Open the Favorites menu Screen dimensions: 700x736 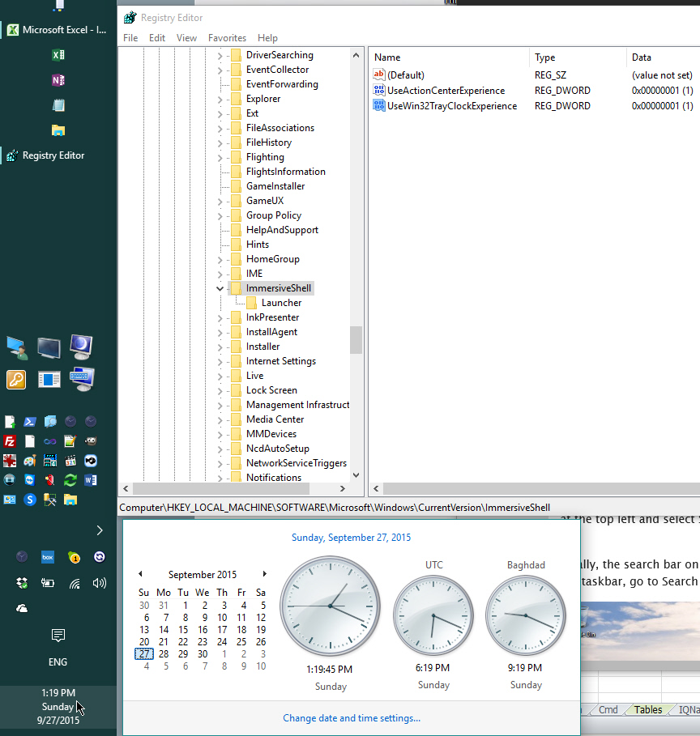point(227,38)
